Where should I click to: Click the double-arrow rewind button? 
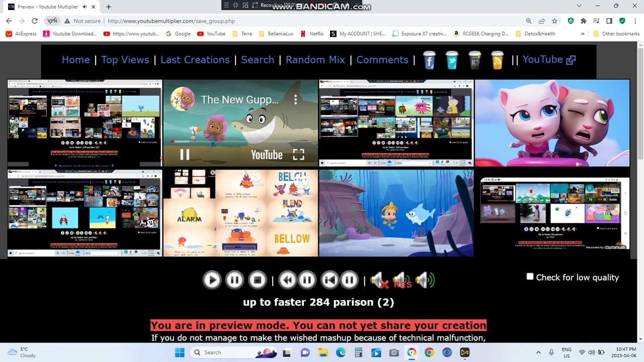coord(288,280)
